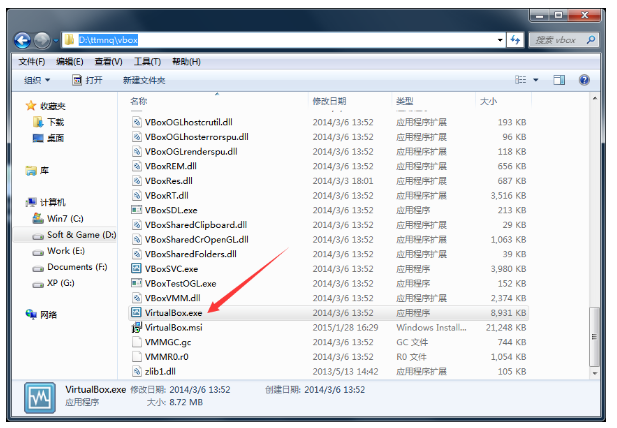The image size is (617, 428).
Task: Open the 帮助(H) menu
Action: tap(186, 62)
